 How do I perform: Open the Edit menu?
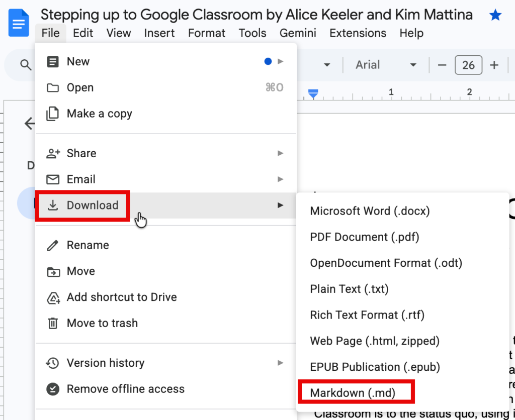coord(83,33)
